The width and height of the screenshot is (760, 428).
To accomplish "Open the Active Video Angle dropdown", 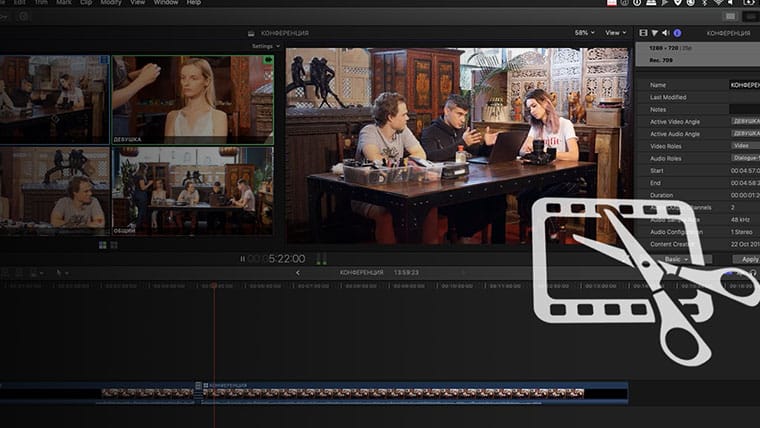I will click(745, 121).
